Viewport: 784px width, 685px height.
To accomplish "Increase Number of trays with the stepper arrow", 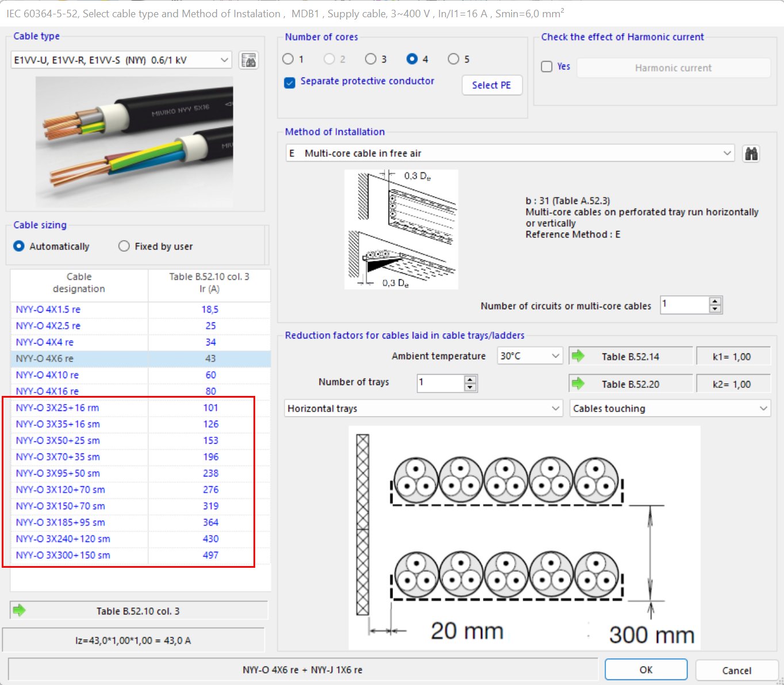I will click(x=470, y=379).
